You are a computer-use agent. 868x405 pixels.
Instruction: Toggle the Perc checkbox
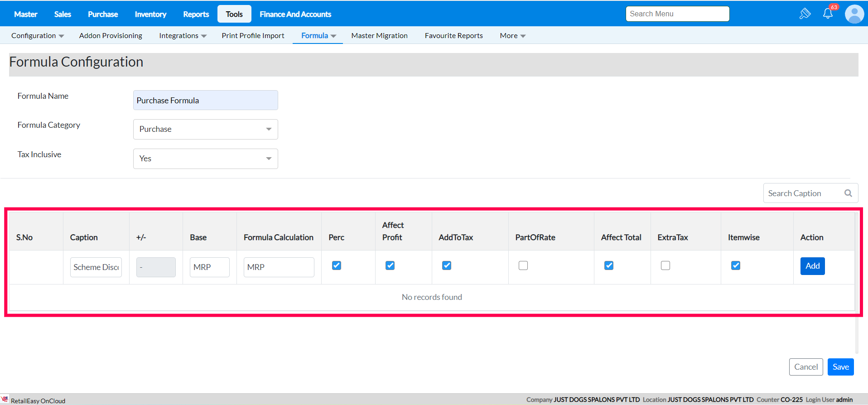[x=337, y=265]
